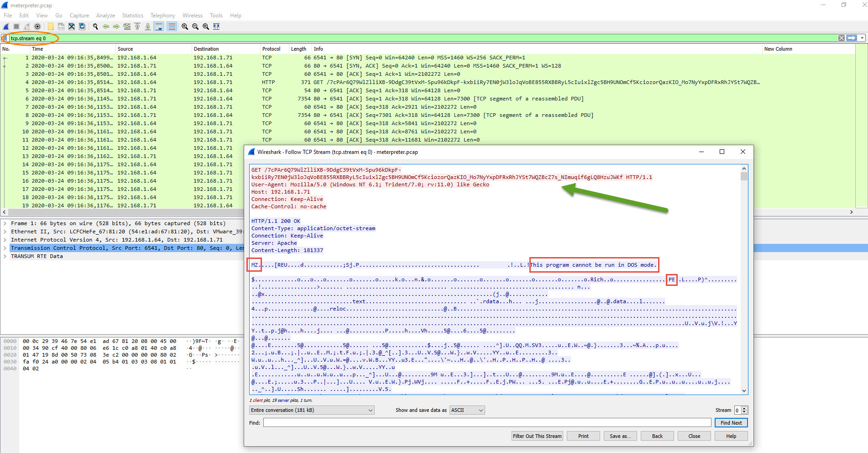Click the Help button in dialog
Viewport: 868px width, 453px height.
tap(731, 436)
